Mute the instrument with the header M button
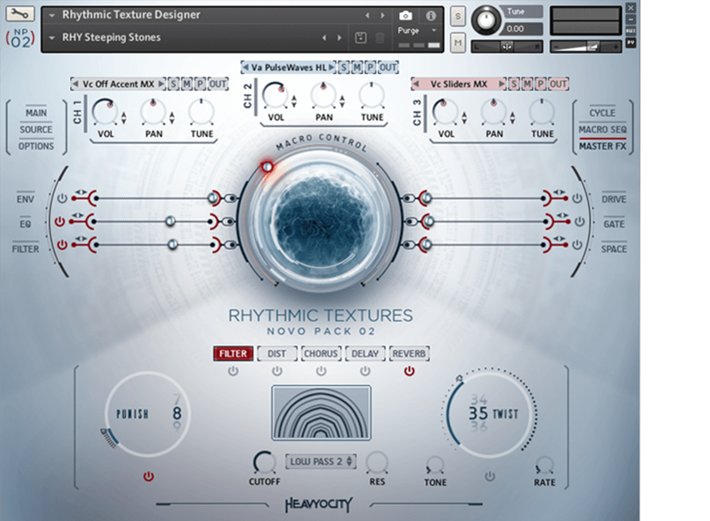This screenshot has height=521, width=710. pos(457,43)
